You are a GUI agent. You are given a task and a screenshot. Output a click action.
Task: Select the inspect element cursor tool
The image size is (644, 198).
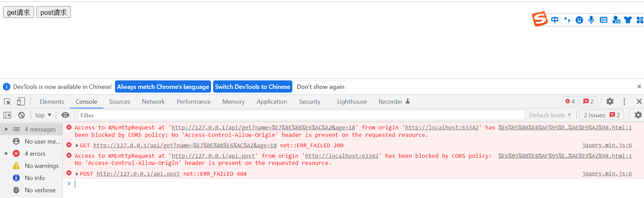pos(7,101)
